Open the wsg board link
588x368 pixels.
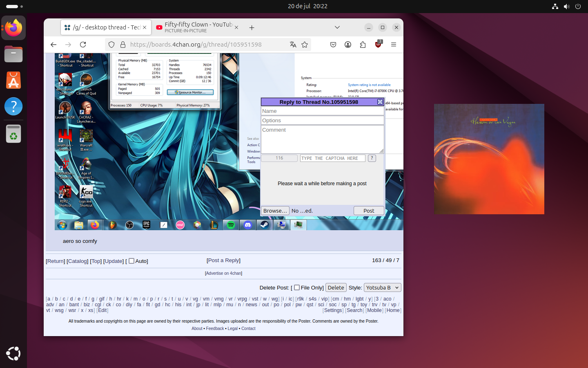click(x=59, y=310)
